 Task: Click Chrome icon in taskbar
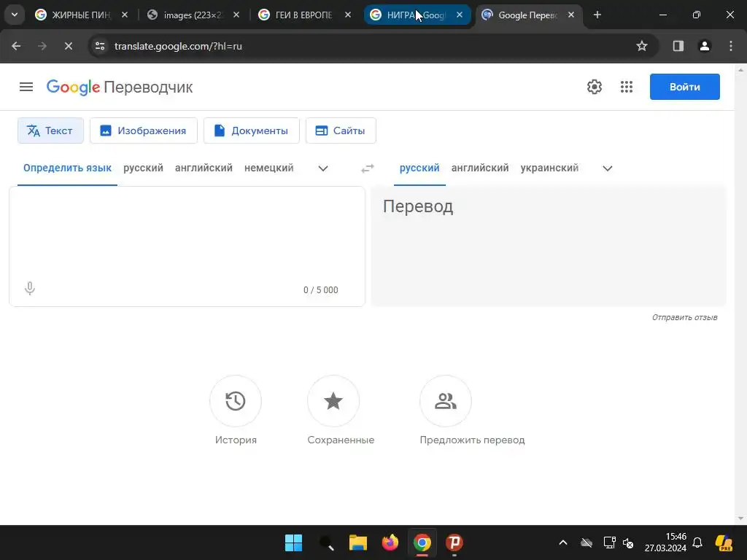(x=422, y=542)
